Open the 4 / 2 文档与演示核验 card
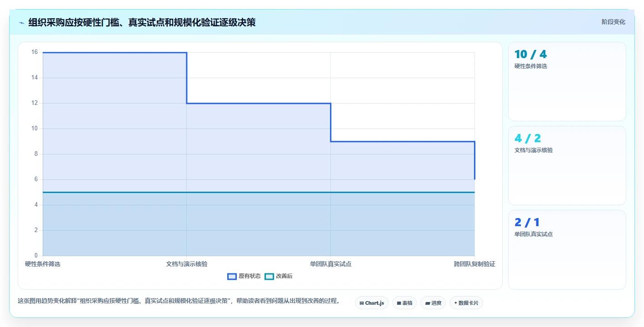Screen dimensions: 644x327 [x=567, y=165]
